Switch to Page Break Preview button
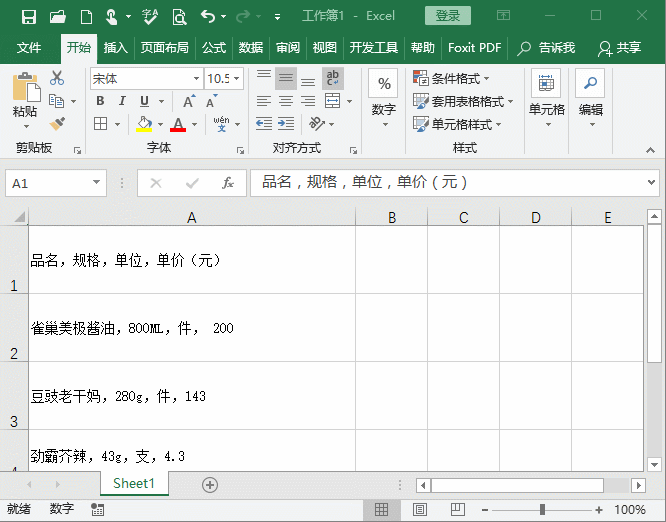This screenshot has width=666, height=522. click(458, 509)
